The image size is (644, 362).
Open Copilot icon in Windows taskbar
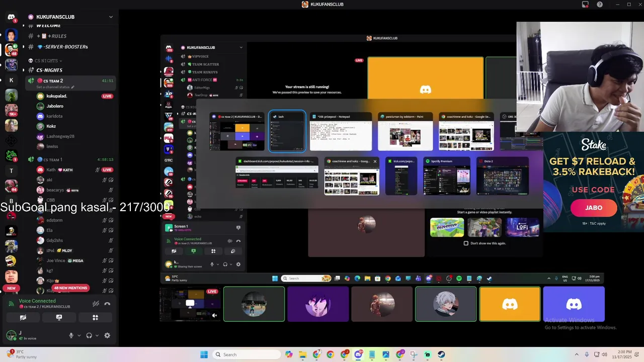click(289, 354)
